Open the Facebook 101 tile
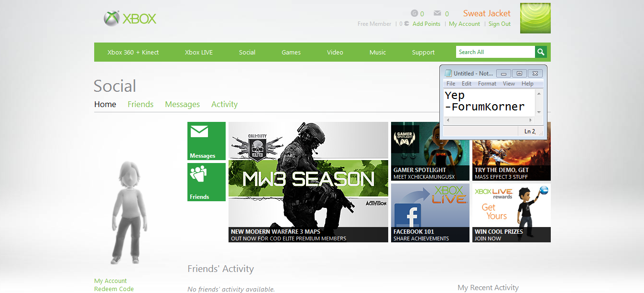This screenshot has width=644, height=293. point(430,213)
